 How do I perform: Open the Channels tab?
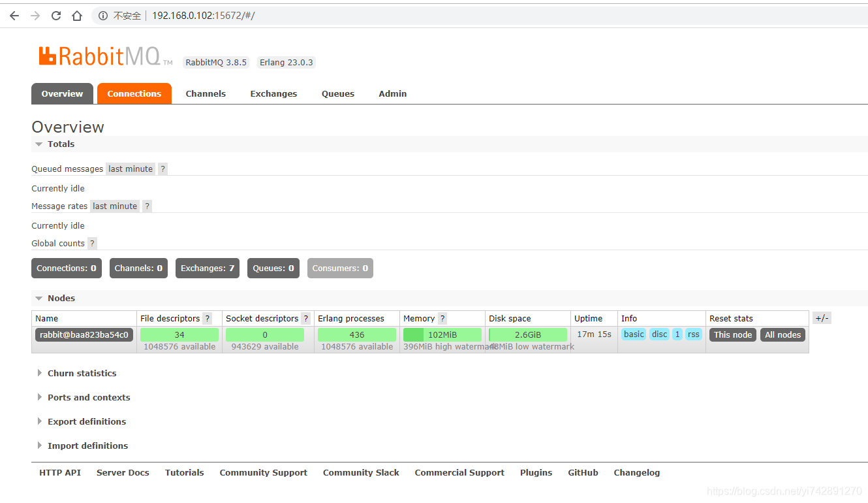206,93
